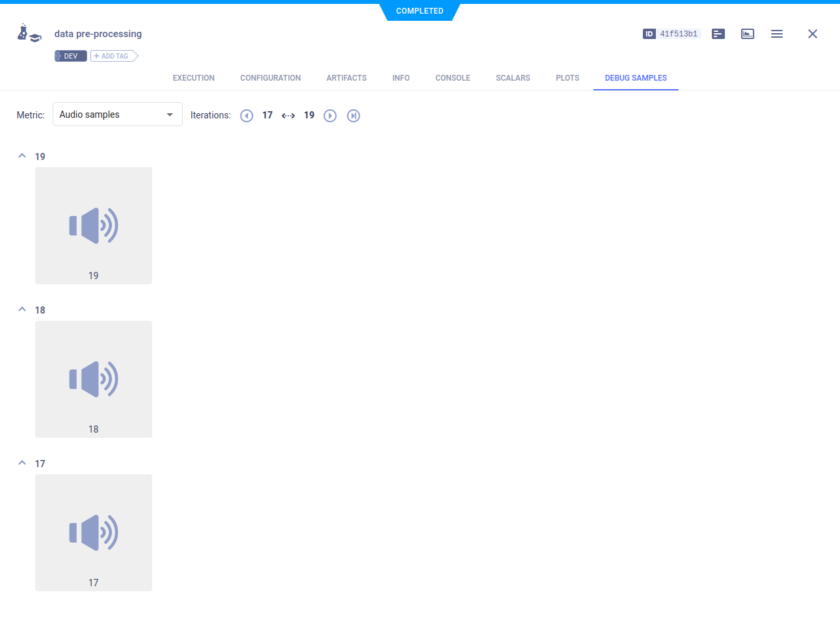This screenshot has height=618, width=840.
Task: Open audio sample thumbnail for iteration 17
Action: (x=94, y=532)
